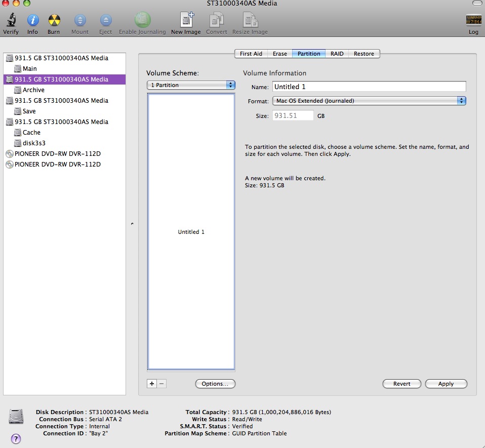Switch to the First Aid tab
Image resolution: width=485 pixels, height=448 pixels.
coord(251,54)
